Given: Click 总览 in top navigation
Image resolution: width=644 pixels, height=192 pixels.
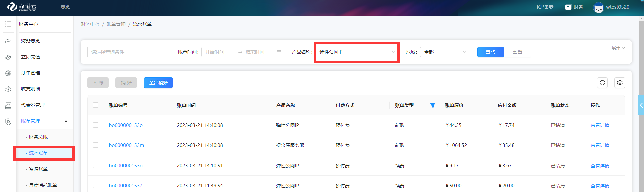Looking at the screenshot, I should 65,7.
